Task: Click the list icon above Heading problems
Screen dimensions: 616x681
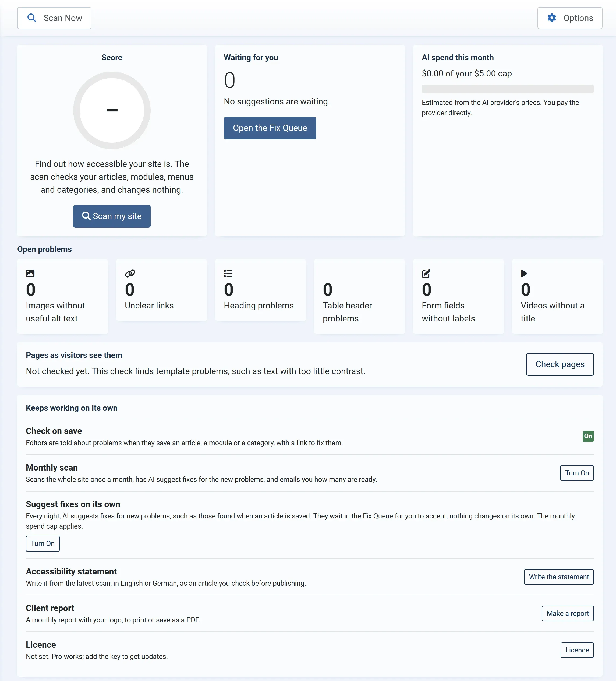Action: coord(228,273)
